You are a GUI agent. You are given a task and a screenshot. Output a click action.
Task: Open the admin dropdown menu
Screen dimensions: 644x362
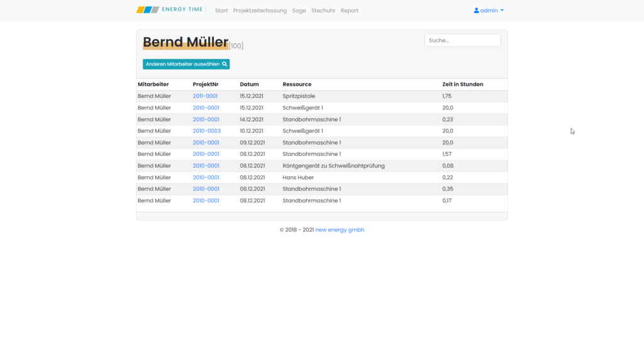(489, 11)
